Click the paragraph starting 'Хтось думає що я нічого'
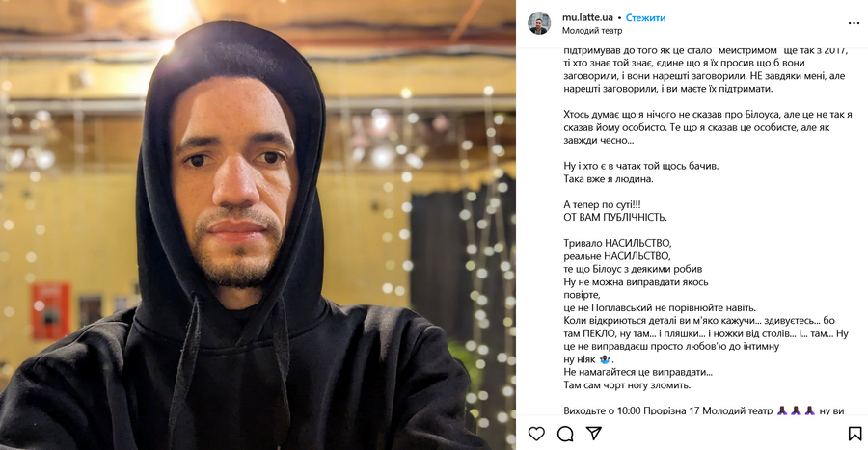868x450 pixels. pyautogui.click(x=708, y=127)
